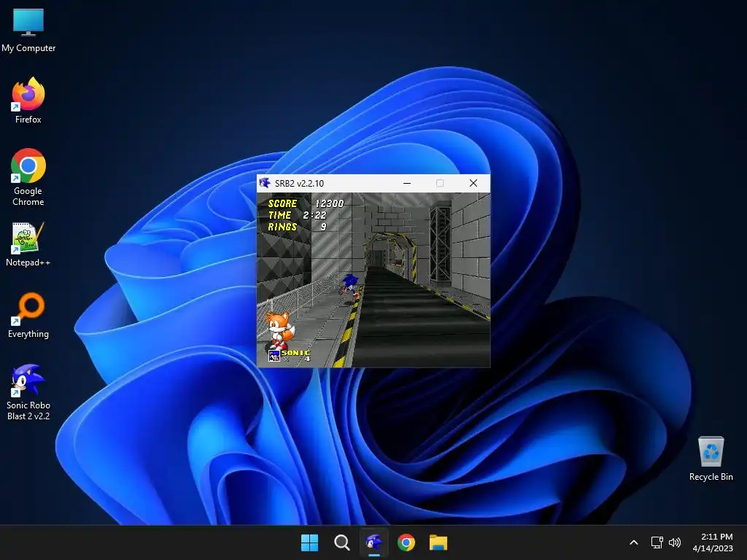
Task: Click the SRB2 window maximize button
Action: tap(440, 183)
